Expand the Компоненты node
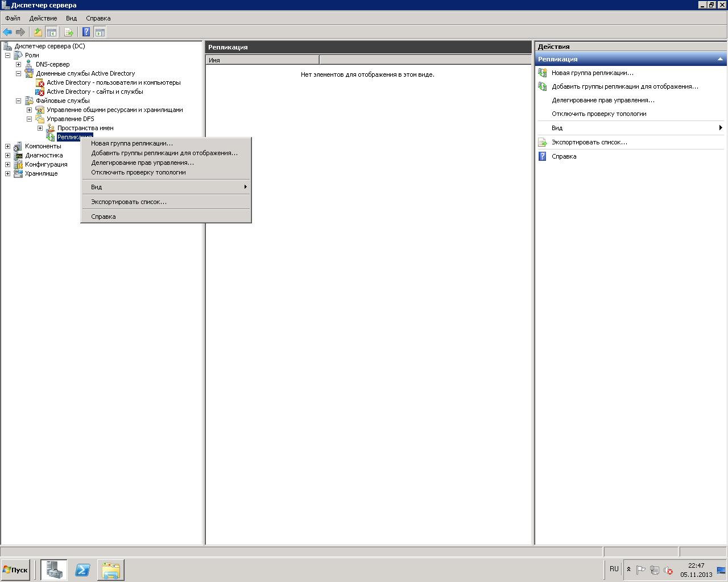The image size is (728, 582). (8, 146)
